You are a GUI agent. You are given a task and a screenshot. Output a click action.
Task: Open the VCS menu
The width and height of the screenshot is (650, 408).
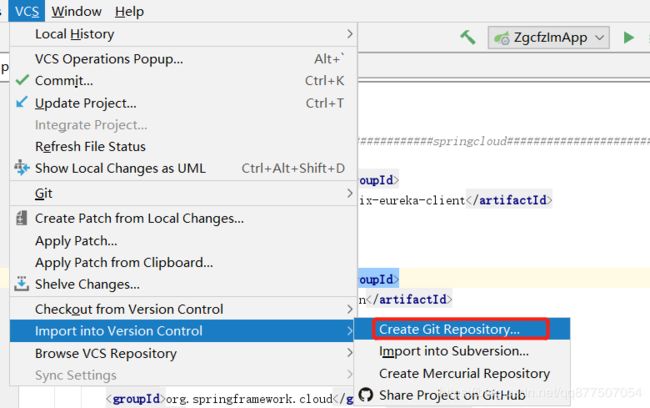27,11
